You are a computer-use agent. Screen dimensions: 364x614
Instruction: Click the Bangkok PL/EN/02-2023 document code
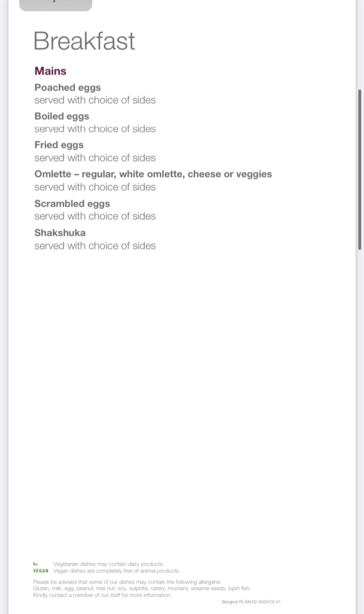click(251, 602)
